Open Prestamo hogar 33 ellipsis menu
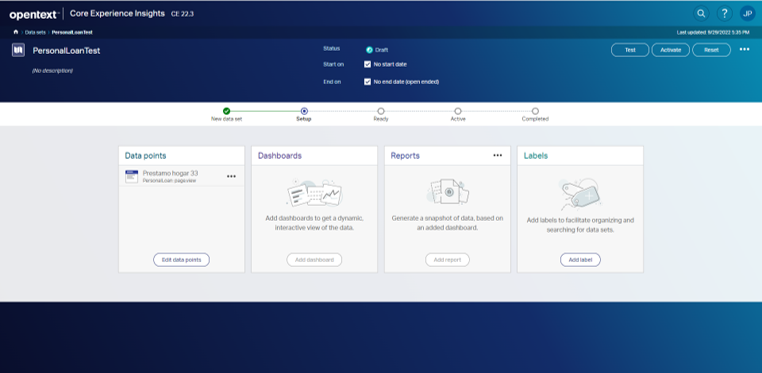The width and height of the screenshot is (762, 373). point(231,176)
